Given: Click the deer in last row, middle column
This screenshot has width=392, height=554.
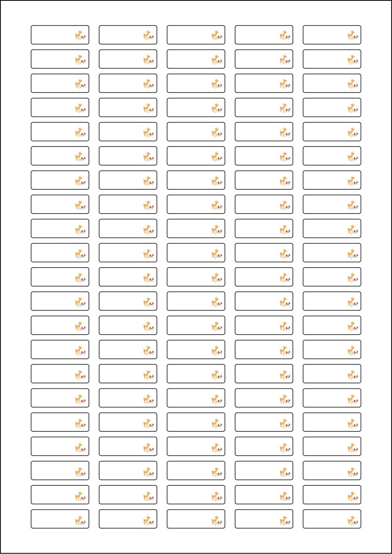Looking at the screenshot, I should point(214,520).
